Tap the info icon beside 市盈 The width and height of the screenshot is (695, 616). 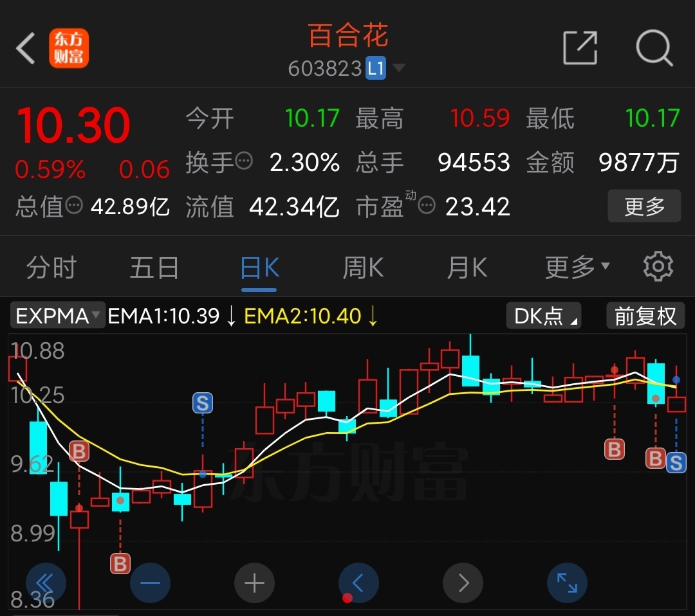click(x=427, y=205)
